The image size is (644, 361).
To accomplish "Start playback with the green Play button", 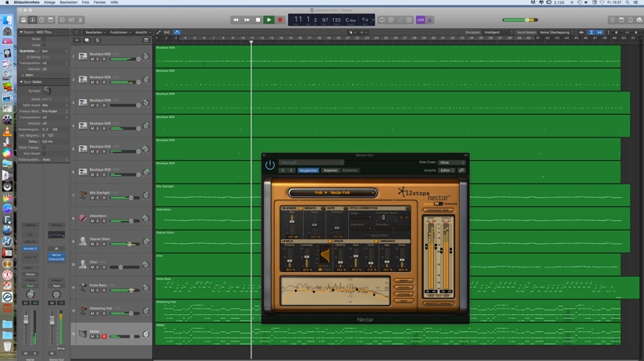I will (269, 20).
